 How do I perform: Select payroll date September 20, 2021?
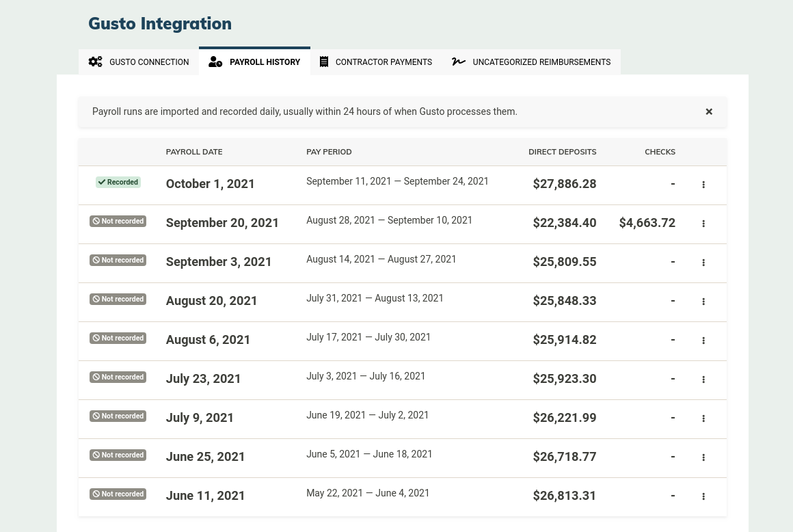coord(222,223)
